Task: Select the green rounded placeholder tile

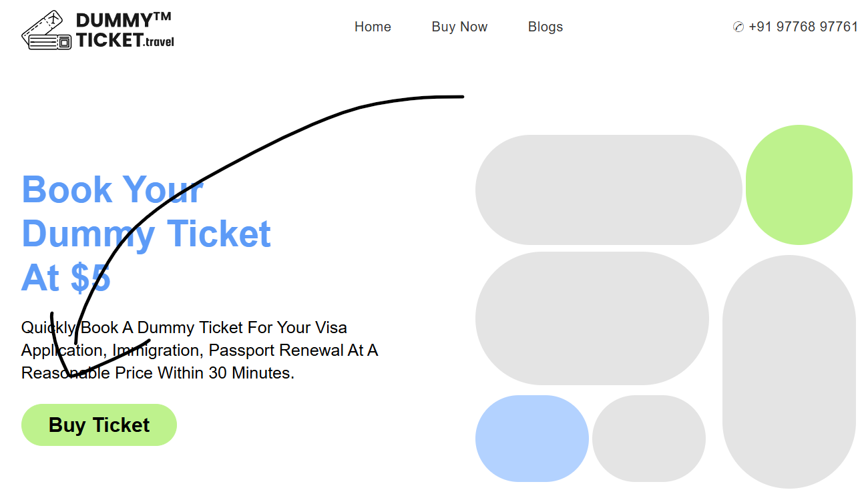Action: pyautogui.click(x=799, y=185)
